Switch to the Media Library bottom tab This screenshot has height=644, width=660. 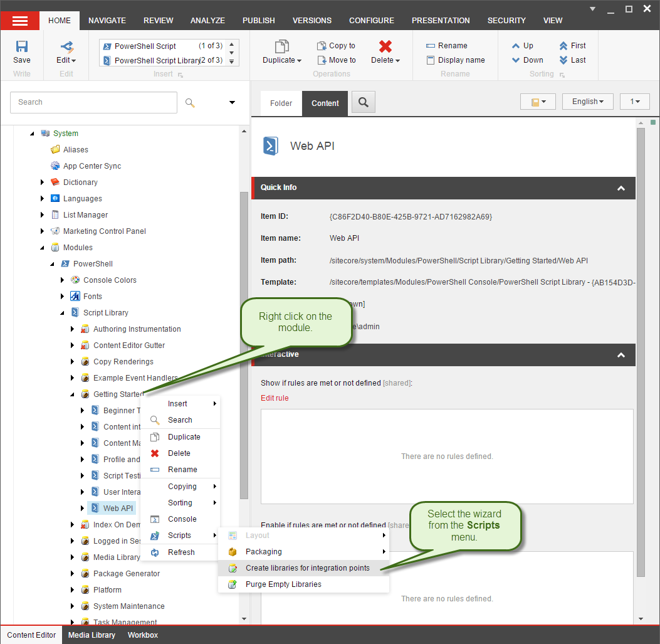tap(92, 635)
